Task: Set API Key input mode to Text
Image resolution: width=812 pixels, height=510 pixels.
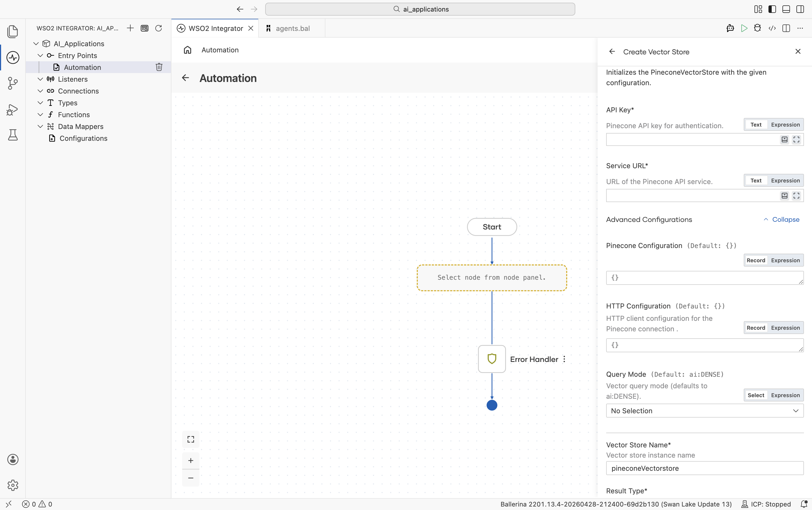Action: pos(756,124)
